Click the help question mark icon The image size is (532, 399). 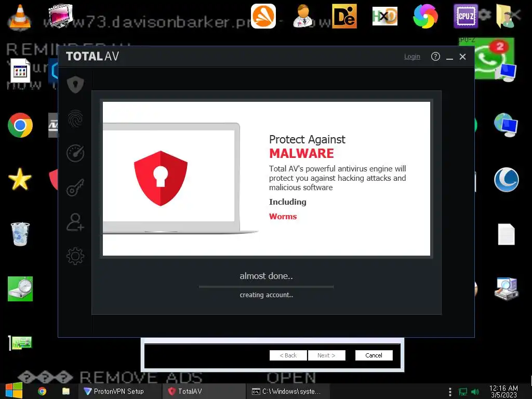[x=435, y=56]
